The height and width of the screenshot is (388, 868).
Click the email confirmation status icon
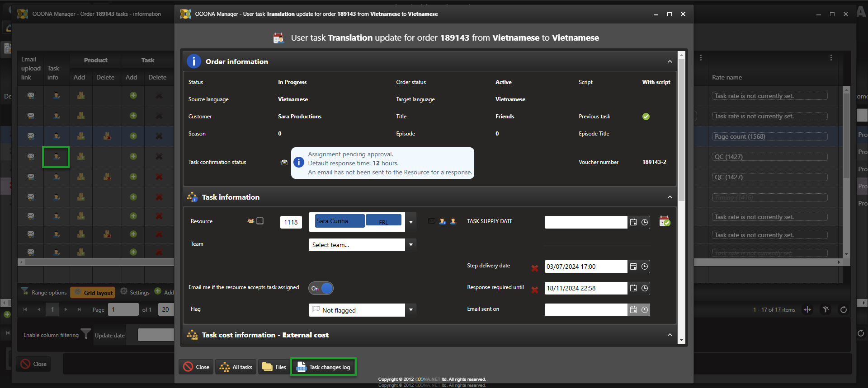pyautogui.click(x=284, y=163)
